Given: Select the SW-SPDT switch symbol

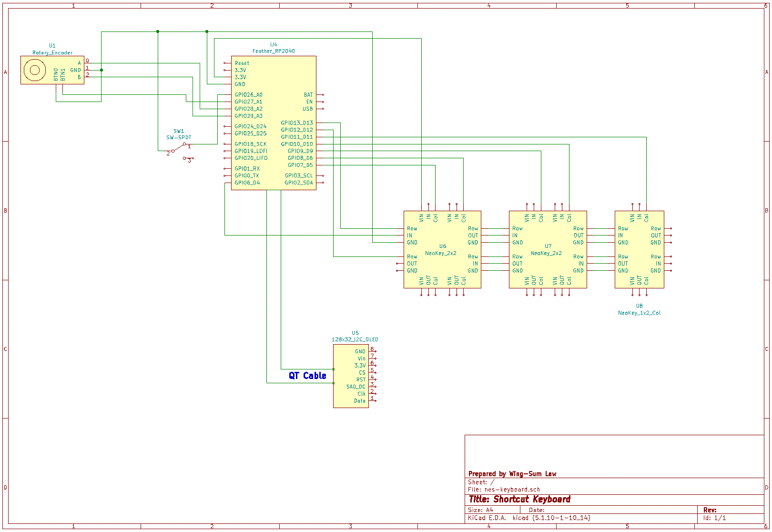Looking at the screenshot, I should click(x=180, y=151).
